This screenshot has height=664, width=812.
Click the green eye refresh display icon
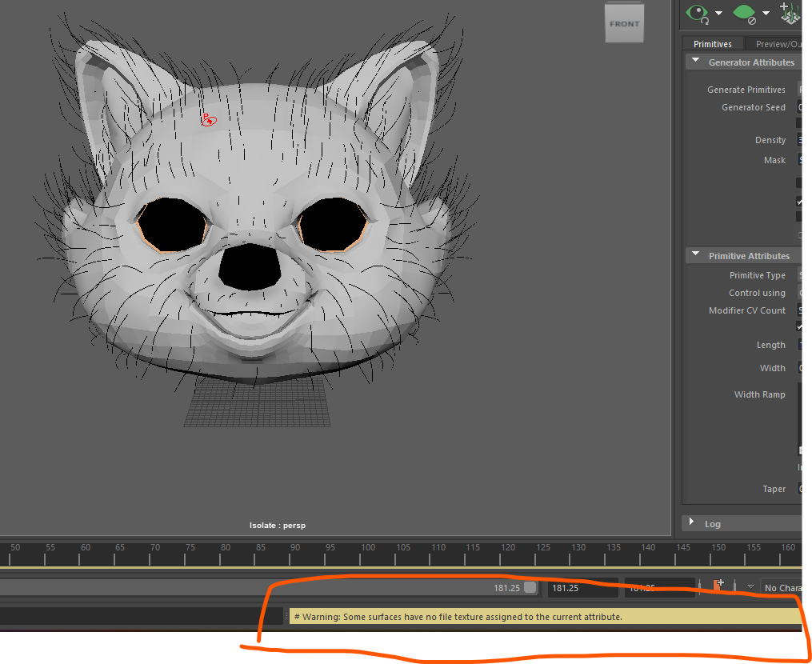click(x=698, y=14)
